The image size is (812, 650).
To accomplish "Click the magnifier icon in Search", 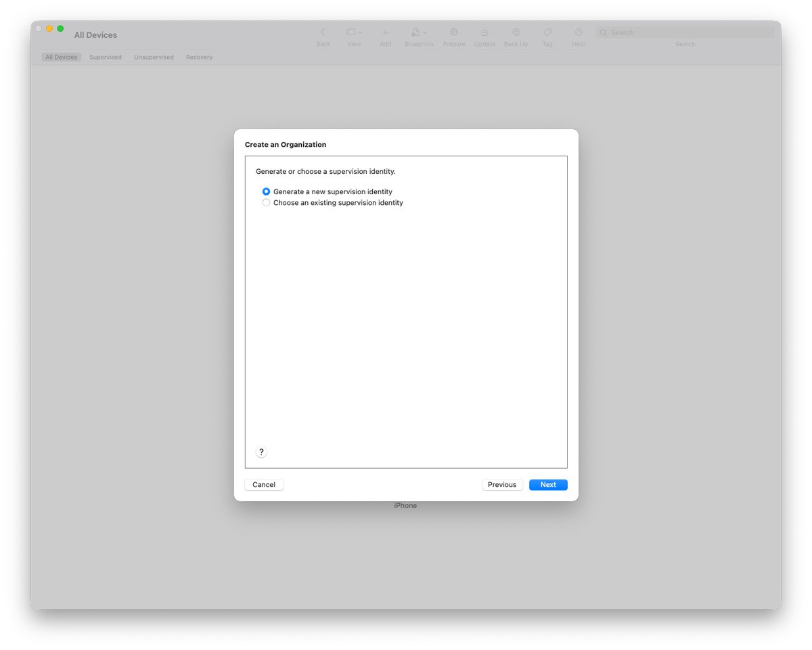I will pyautogui.click(x=604, y=32).
